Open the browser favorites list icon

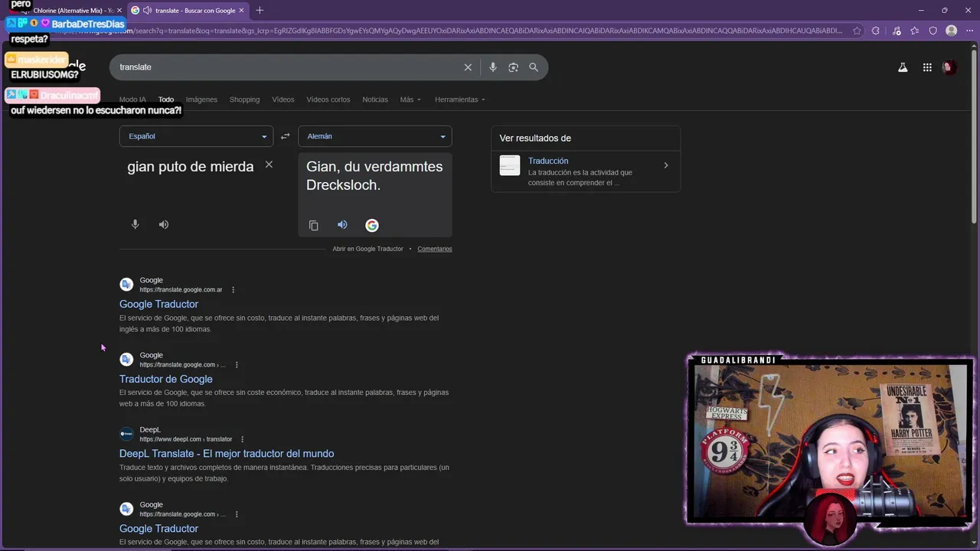(x=915, y=31)
